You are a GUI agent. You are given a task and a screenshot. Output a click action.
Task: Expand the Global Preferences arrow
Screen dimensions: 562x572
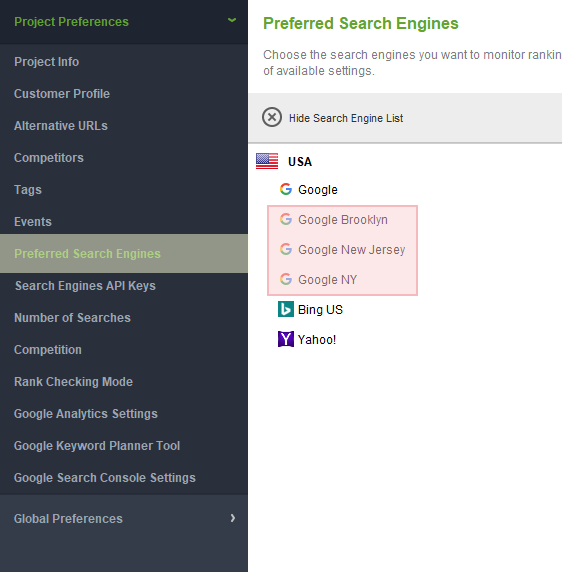(233, 518)
